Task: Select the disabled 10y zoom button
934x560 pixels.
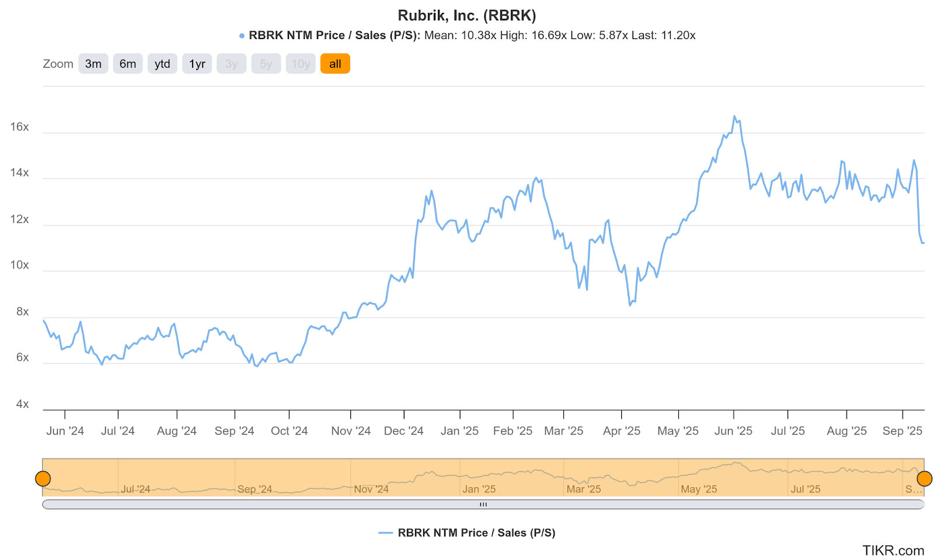Action: [x=301, y=64]
